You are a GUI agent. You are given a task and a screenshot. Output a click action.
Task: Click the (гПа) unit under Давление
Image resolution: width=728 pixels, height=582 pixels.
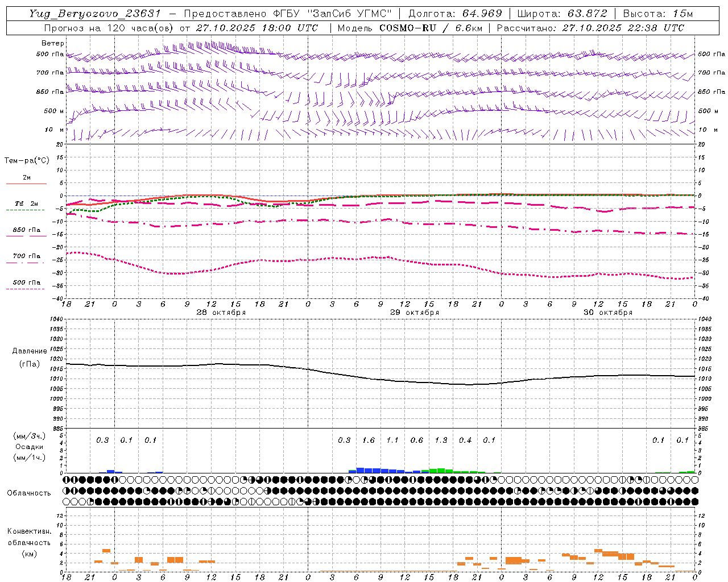point(30,364)
